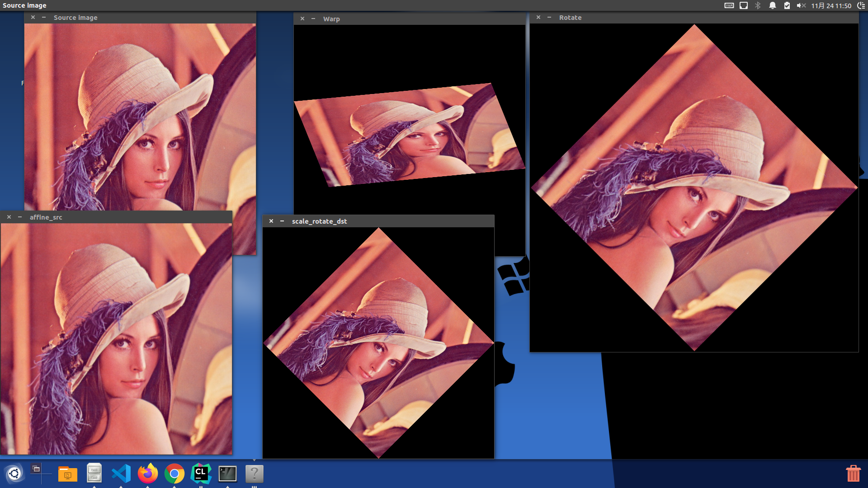
Task: Open the file cabinet archive icon
Action: [94, 473]
